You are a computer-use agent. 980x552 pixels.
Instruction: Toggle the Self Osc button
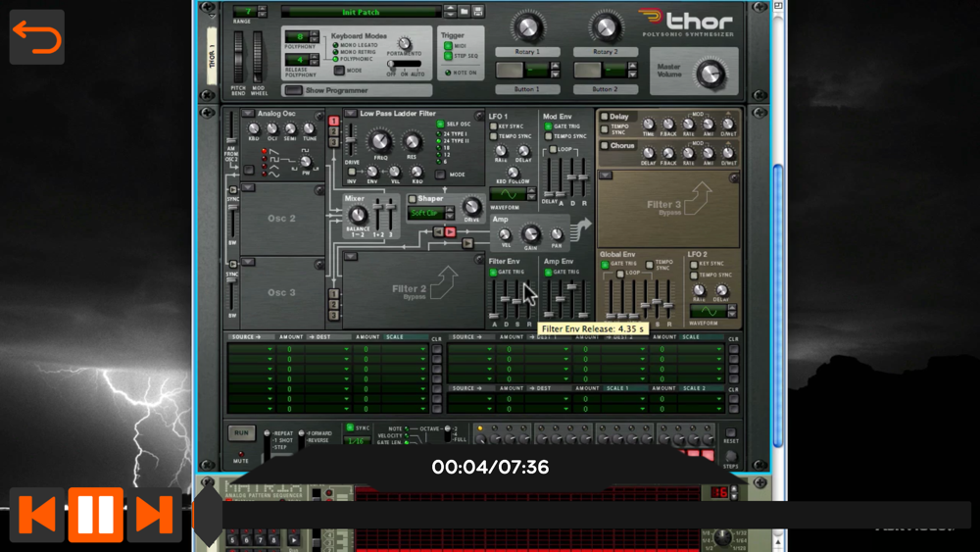click(x=441, y=124)
